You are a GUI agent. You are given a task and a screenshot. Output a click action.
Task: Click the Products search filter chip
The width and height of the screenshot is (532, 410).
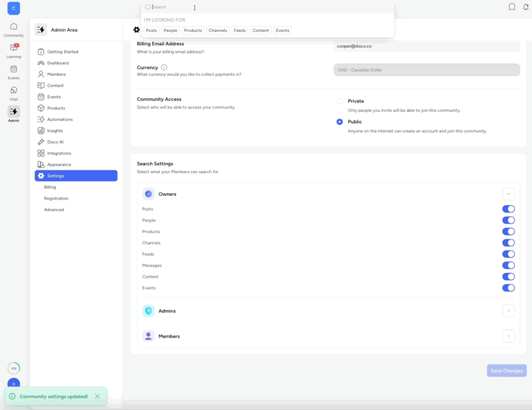pos(193,30)
